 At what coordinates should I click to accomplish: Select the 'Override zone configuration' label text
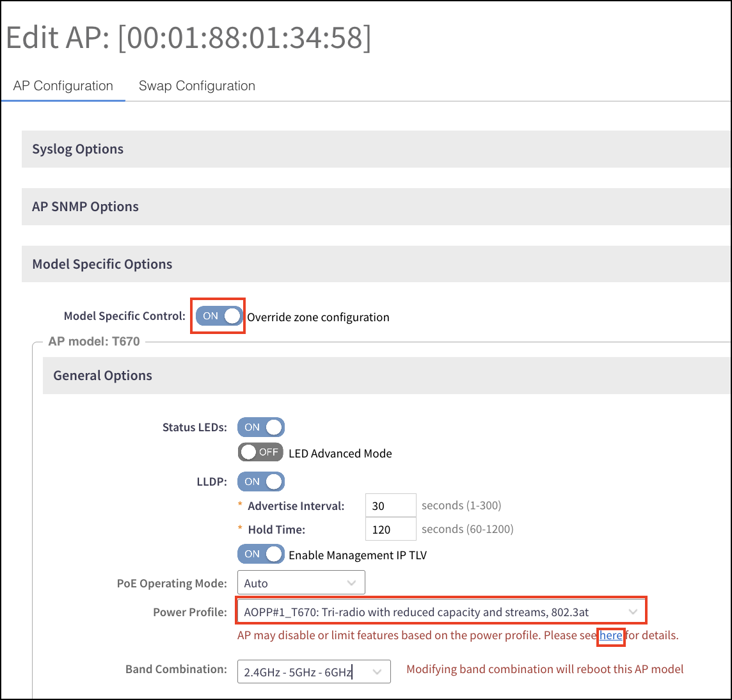(x=318, y=317)
